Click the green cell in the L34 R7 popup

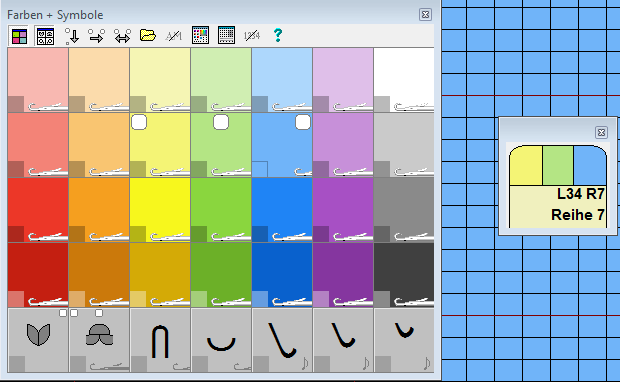[x=558, y=165]
